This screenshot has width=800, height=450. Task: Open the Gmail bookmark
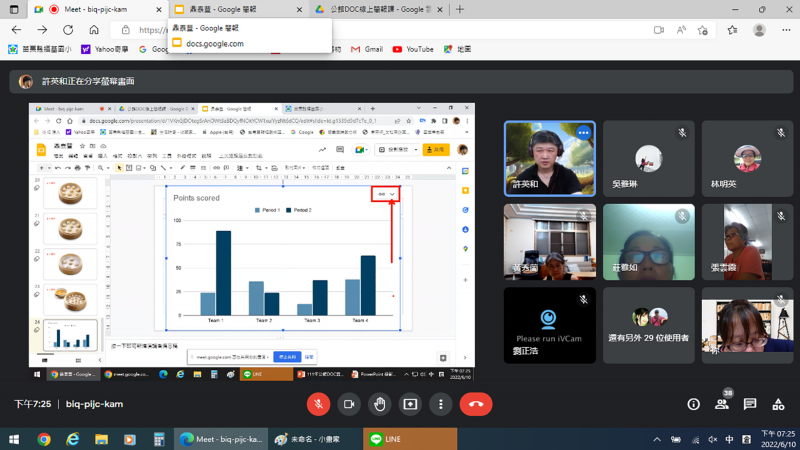[x=366, y=49]
